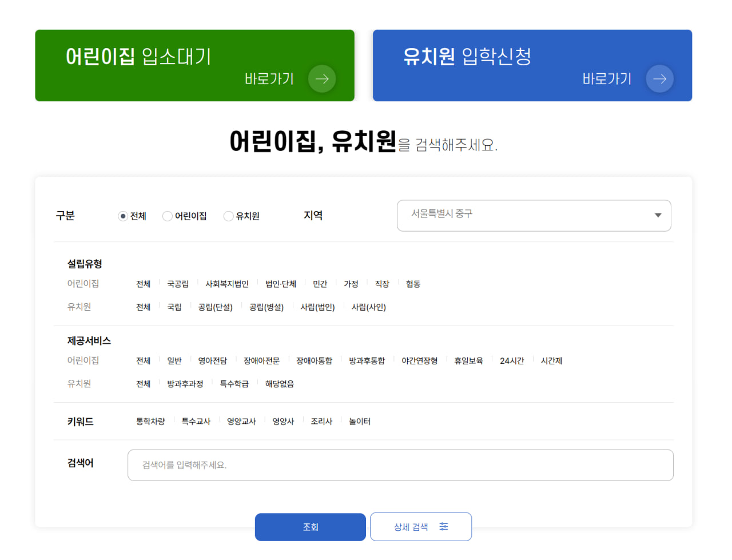Image resolution: width=732 pixels, height=560 pixels.
Task: Select the 어린이집 radio button
Action: (x=167, y=216)
